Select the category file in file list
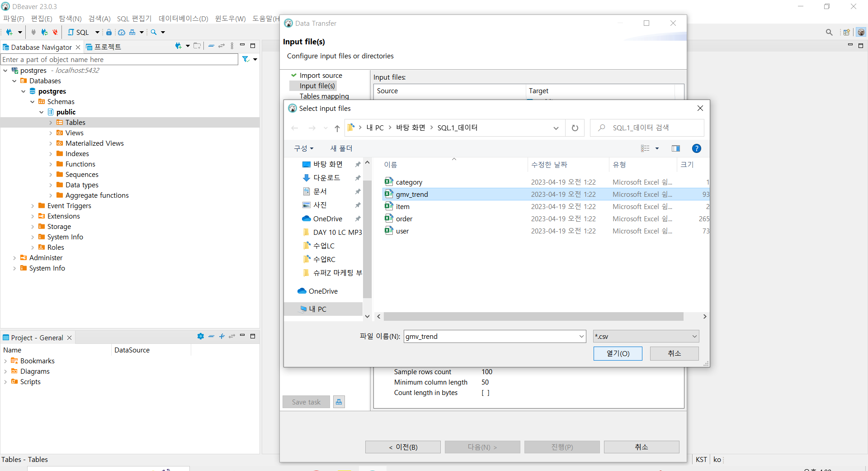 point(409,182)
